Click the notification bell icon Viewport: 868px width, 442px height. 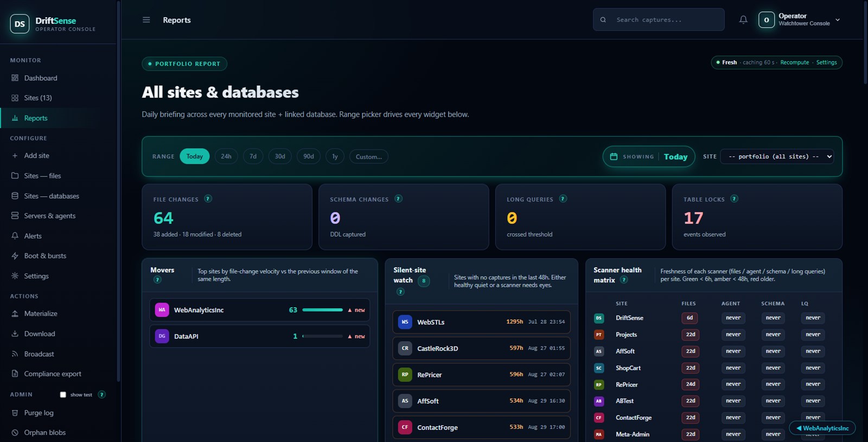[x=743, y=20]
